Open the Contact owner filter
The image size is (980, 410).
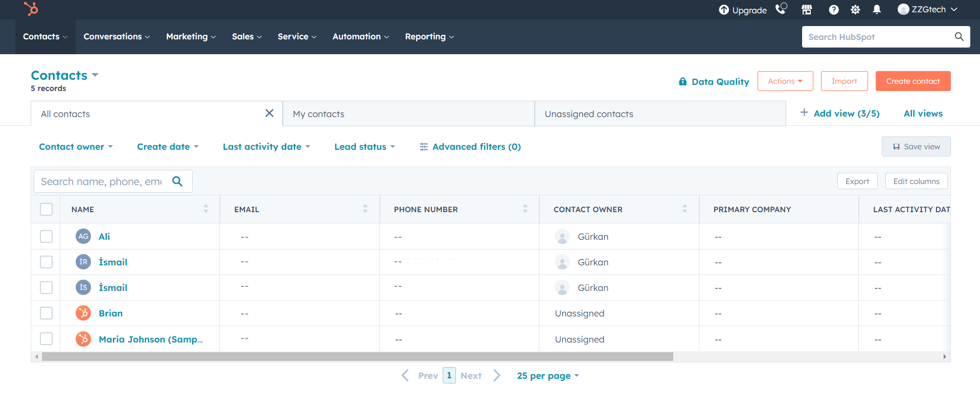76,147
